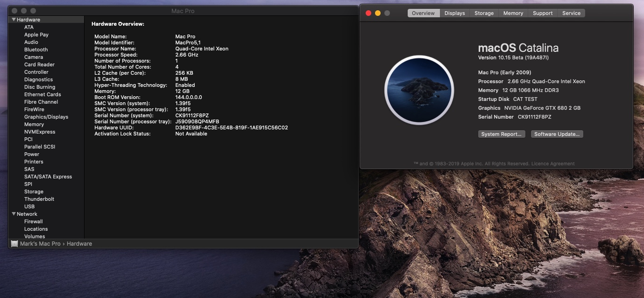Select Memory in the System Report sidebar
Screen dimensions: 644x298
pyautogui.click(x=34, y=124)
